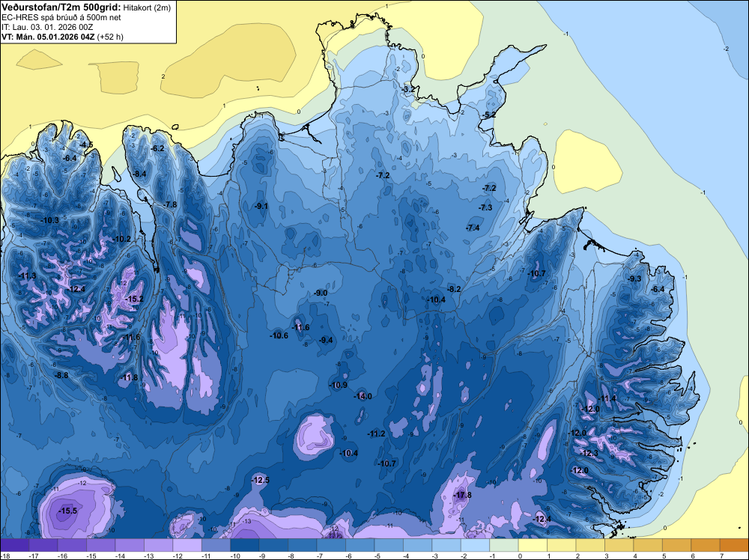Select the -14.0 temperature label

pos(362,396)
